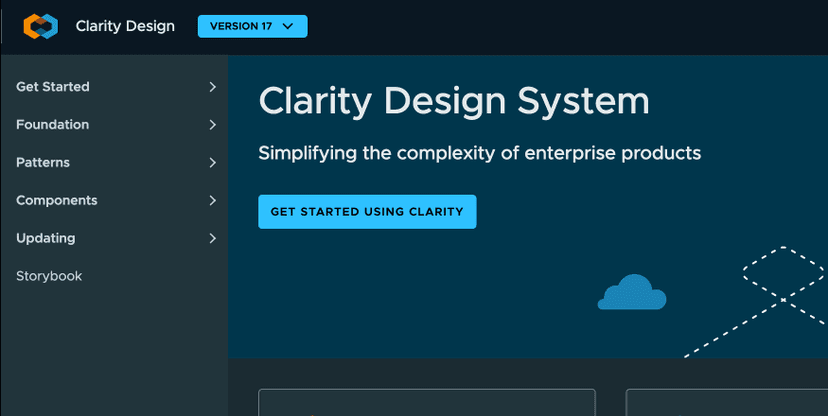828x416 pixels.
Task: Click the Clarity hexagon logo icon
Action: click(x=41, y=26)
